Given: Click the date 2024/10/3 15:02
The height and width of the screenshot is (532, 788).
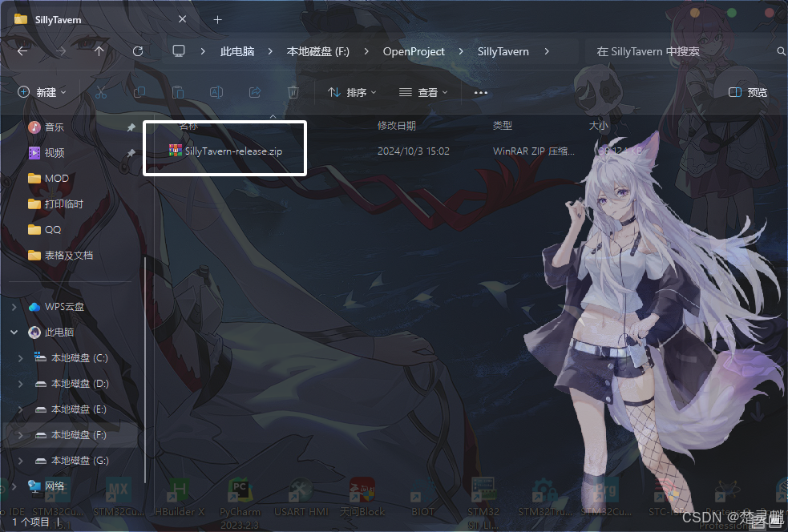Looking at the screenshot, I should pos(413,151).
